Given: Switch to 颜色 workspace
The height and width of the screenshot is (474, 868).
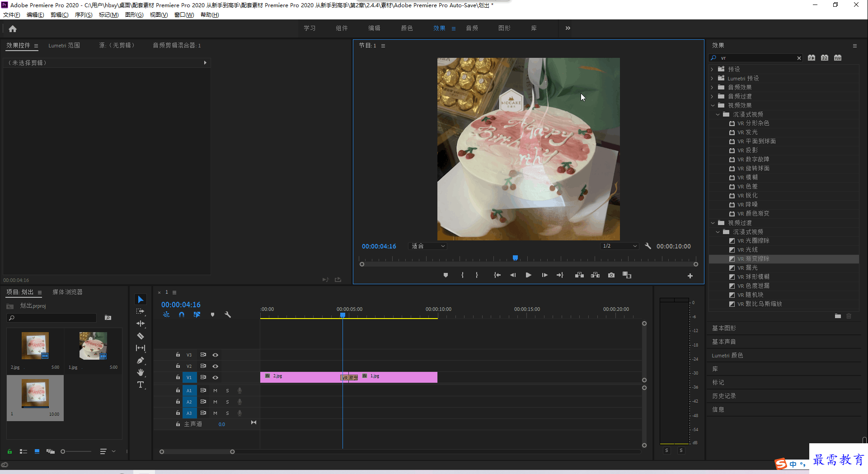Looking at the screenshot, I should [x=407, y=28].
